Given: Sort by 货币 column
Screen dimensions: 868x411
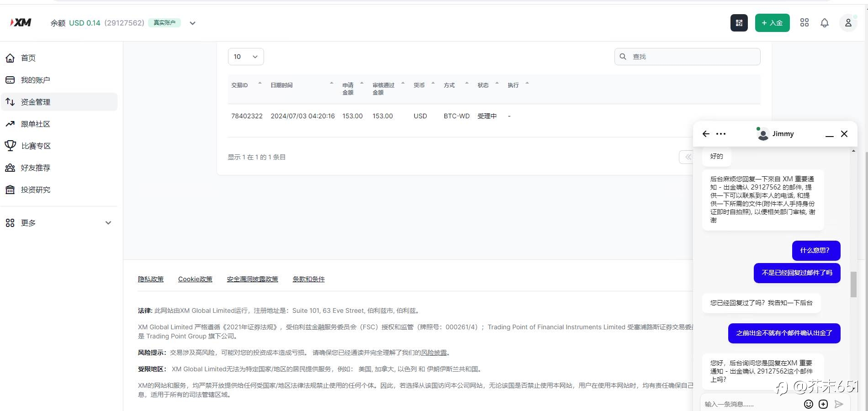Looking at the screenshot, I should pyautogui.click(x=423, y=85).
